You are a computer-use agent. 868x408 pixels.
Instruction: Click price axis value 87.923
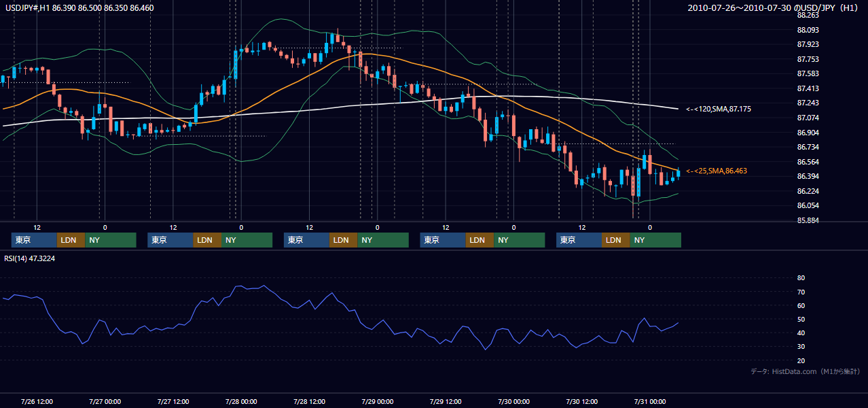click(x=808, y=45)
